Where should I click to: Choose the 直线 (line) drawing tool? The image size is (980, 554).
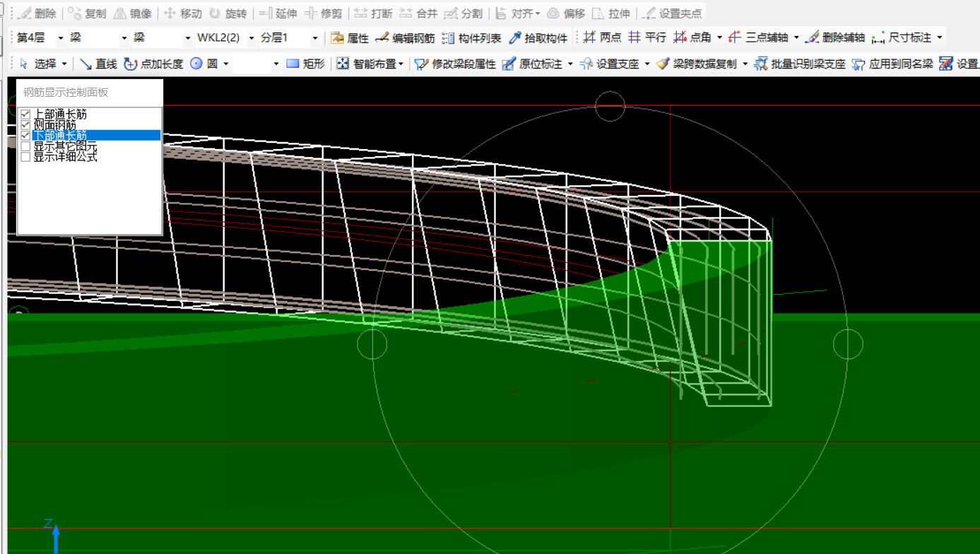(98, 64)
